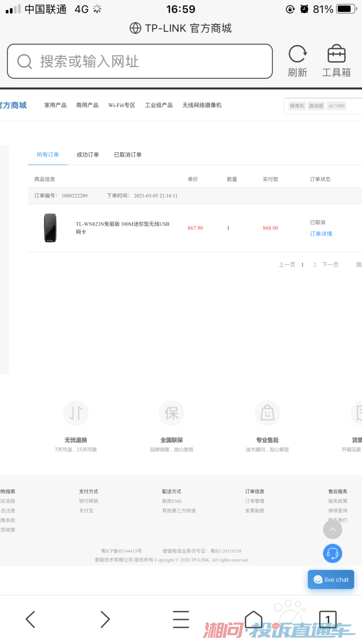Click 下一页 next page link
The height and width of the screenshot is (644, 362).
click(330, 264)
